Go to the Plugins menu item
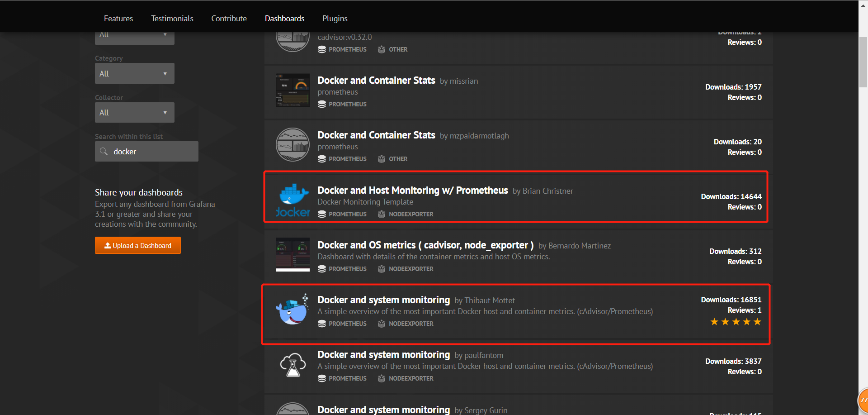 coord(335,19)
